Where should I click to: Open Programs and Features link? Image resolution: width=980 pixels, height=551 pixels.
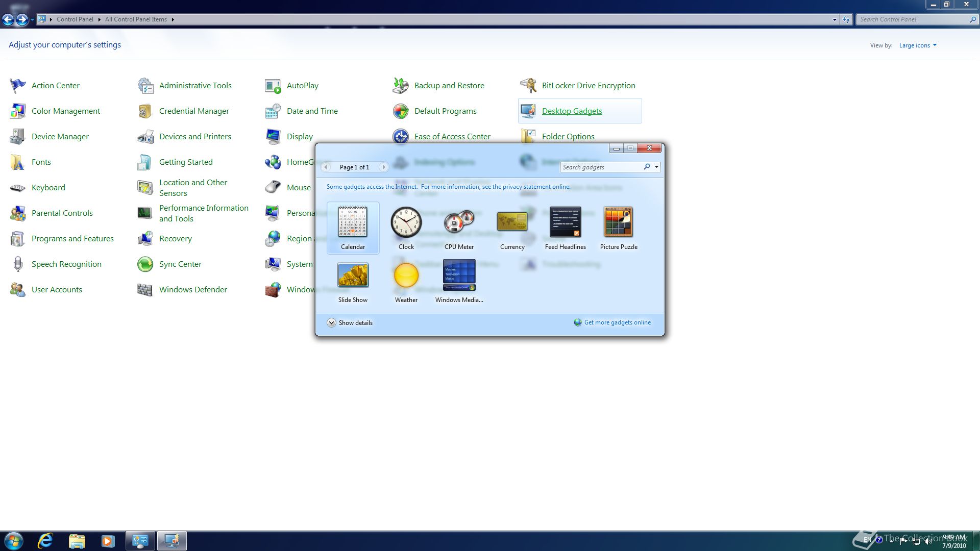72,239
